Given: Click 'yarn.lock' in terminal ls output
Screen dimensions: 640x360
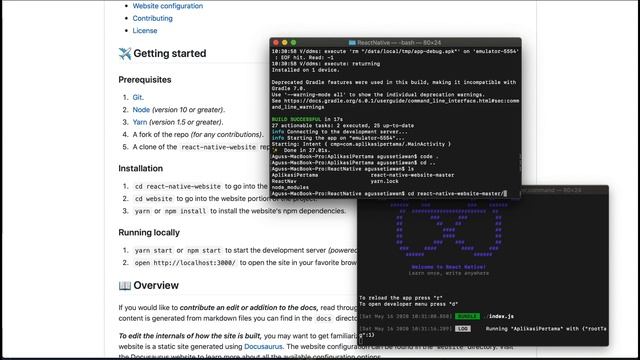Looking at the screenshot, I should click(384, 181).
